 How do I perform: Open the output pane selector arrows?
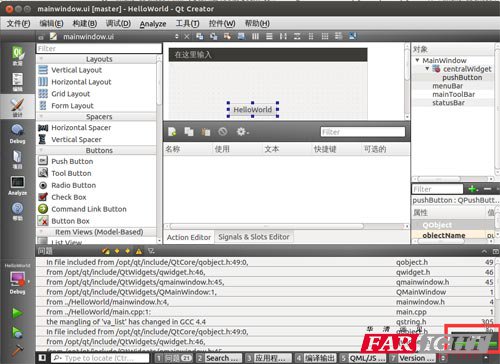443,358
